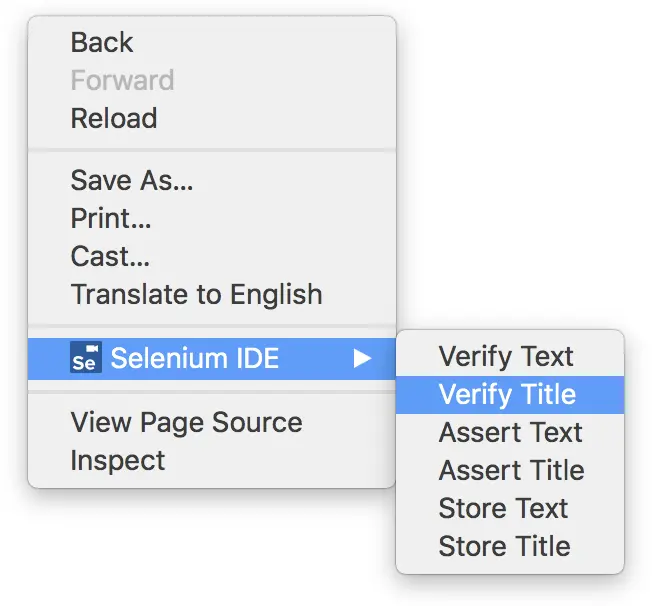660x606 pixels.
Task: Select the highlighted Verify Title option
Action: [x=510, y=395]
